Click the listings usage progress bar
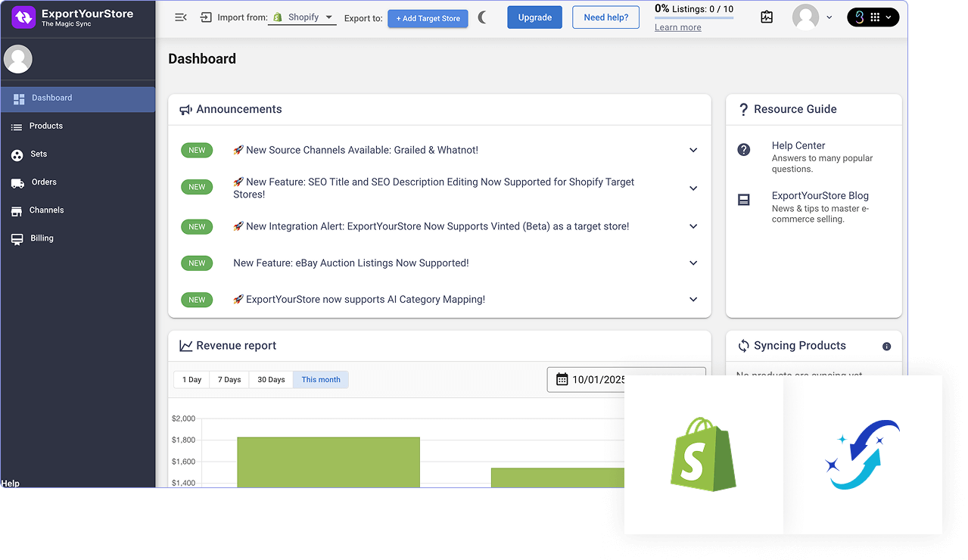The height and width of the screenshot is (560, 968). (694, 18)
